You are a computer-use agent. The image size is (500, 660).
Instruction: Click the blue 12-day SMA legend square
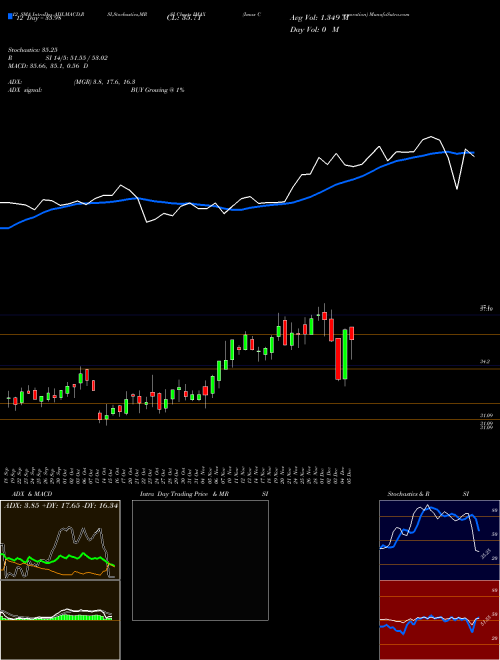[10, 16]
